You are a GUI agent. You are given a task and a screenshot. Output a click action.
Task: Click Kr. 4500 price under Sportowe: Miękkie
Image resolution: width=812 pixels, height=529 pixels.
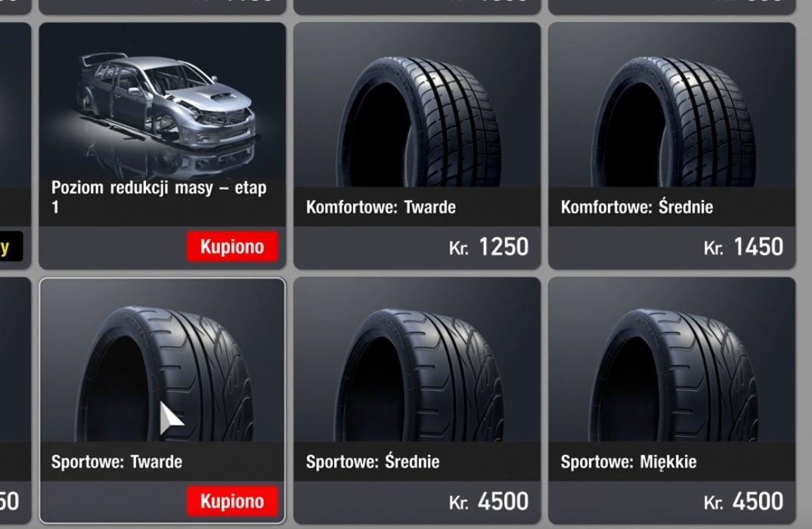pyautogui.click(x=743, y=502)
